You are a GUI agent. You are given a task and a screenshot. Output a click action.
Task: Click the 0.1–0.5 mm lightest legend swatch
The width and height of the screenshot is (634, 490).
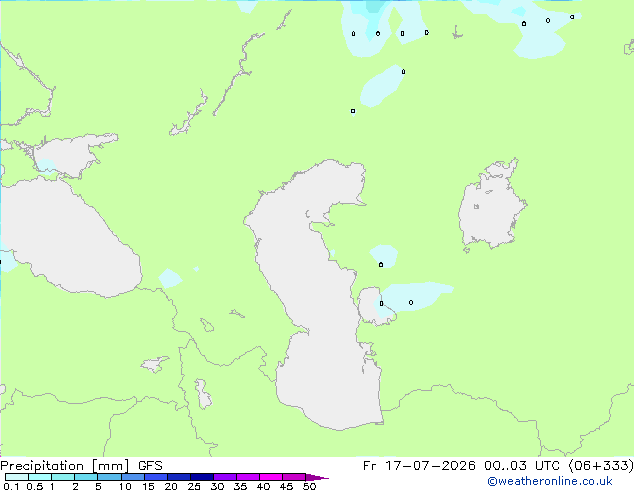coord(17,477)
